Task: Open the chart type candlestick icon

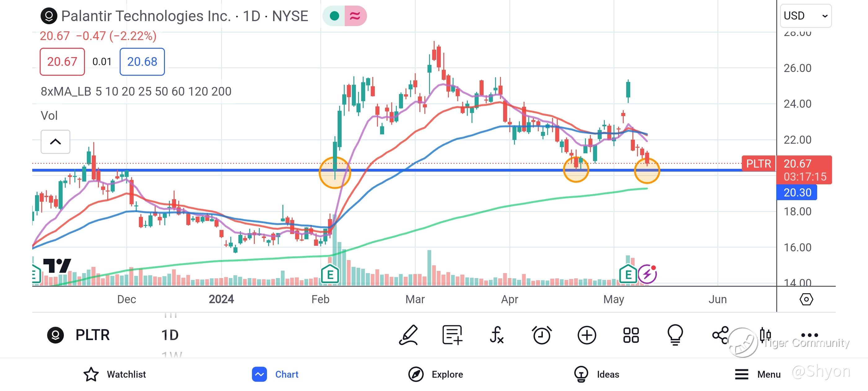Action: click(x=765, y=335)
